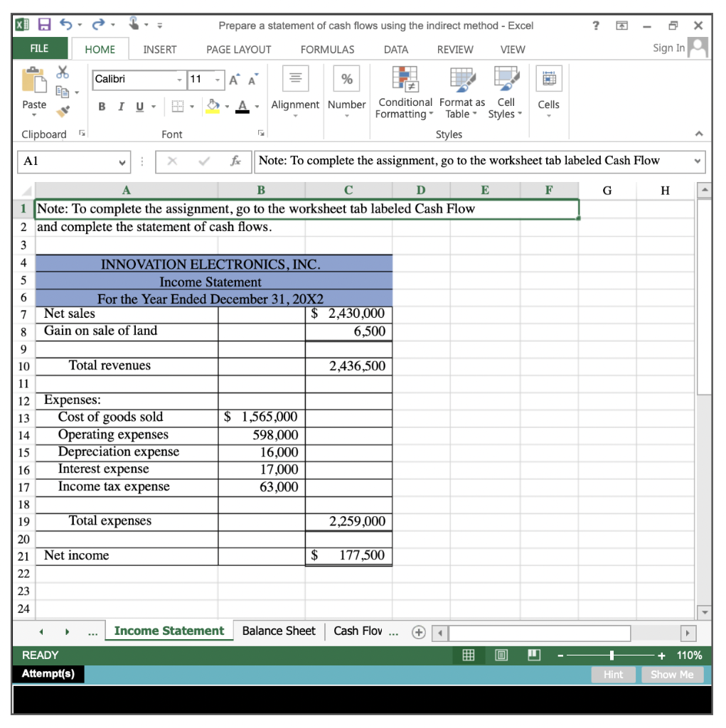Click the Hint button
726x728 pixels.
click(x=613, y=675)
